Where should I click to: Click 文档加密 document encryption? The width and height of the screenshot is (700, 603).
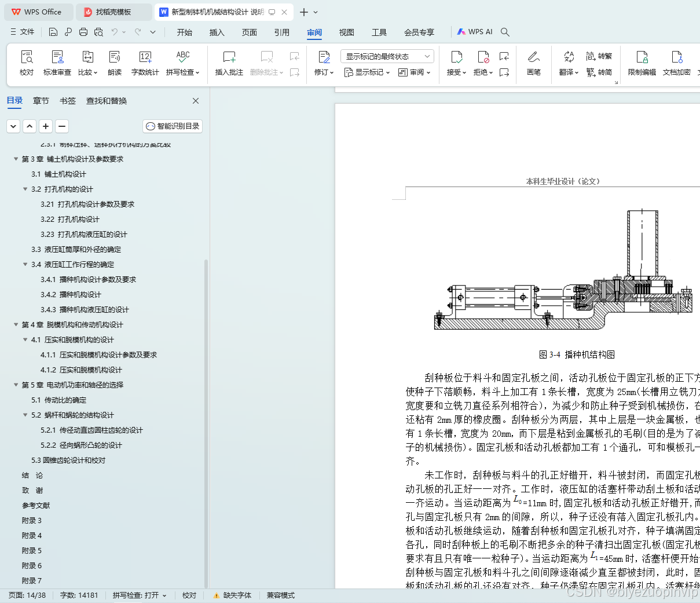(x=677, y=63)
